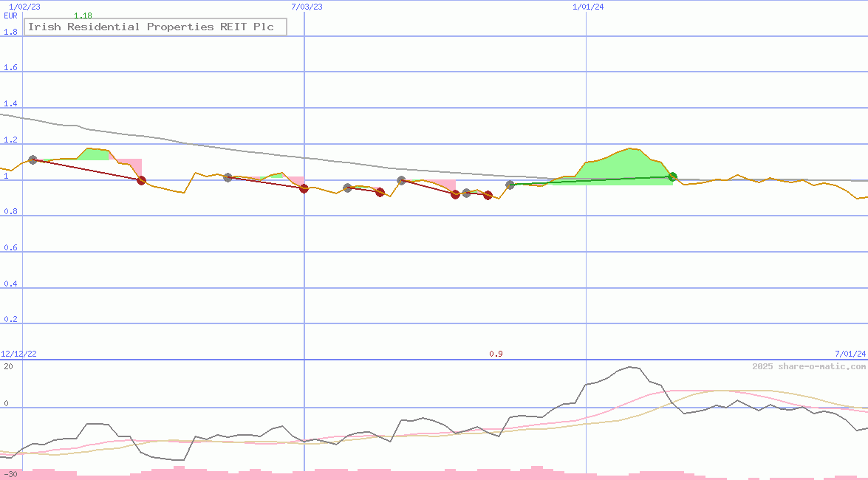Click the leftmost red dot marker
868x480 pixels.
pos(140,181)
